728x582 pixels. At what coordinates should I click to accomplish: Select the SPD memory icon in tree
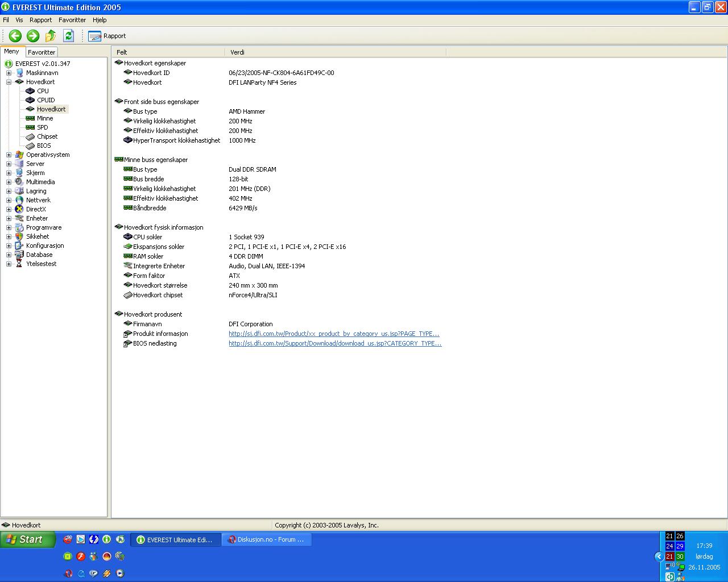(x=30, y=127)
